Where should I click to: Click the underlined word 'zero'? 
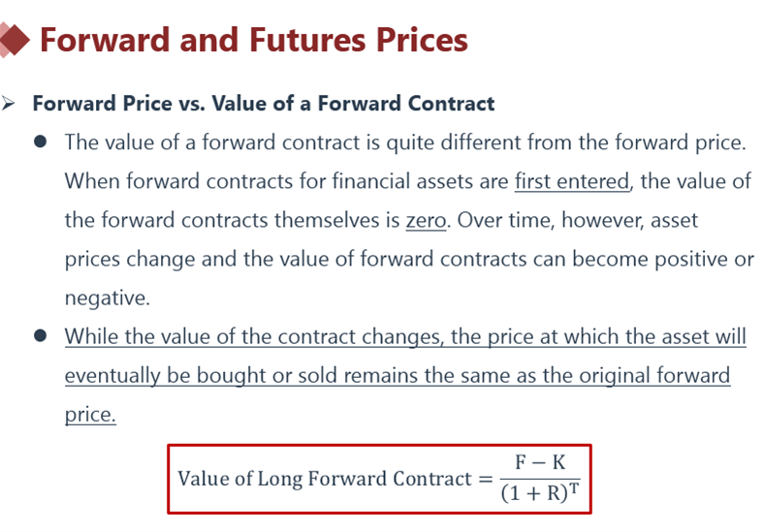click(x=426, y=220)
